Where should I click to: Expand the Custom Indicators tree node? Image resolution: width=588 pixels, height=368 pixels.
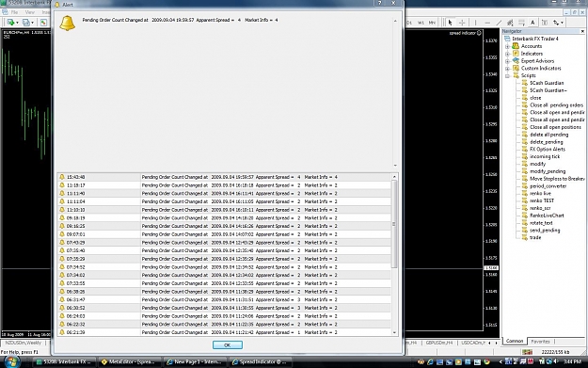(507, 69)
